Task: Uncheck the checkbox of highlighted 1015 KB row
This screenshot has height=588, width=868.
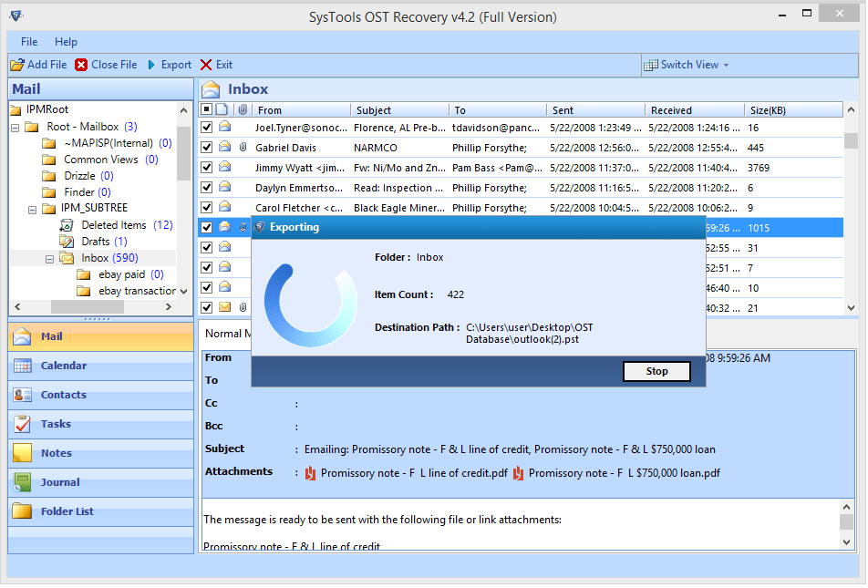Action: point(206,228)
